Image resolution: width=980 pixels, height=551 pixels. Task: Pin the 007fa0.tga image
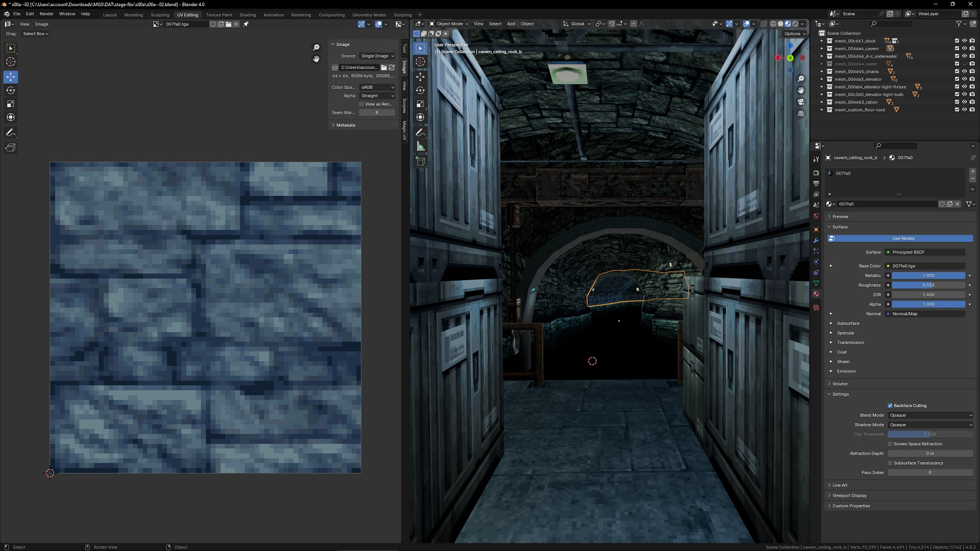pos(246,24)
